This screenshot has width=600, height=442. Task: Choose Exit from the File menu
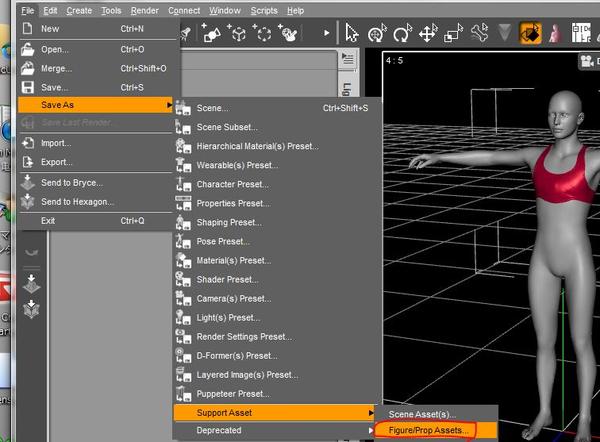[96, 221]
